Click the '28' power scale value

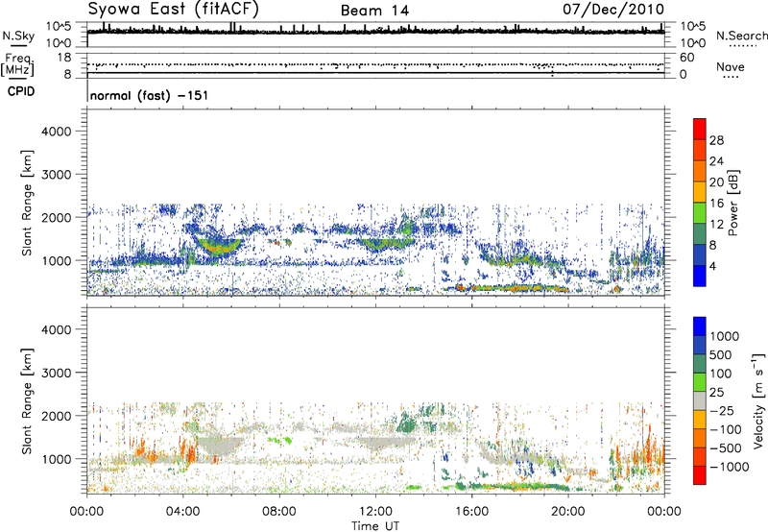[716, 140]
